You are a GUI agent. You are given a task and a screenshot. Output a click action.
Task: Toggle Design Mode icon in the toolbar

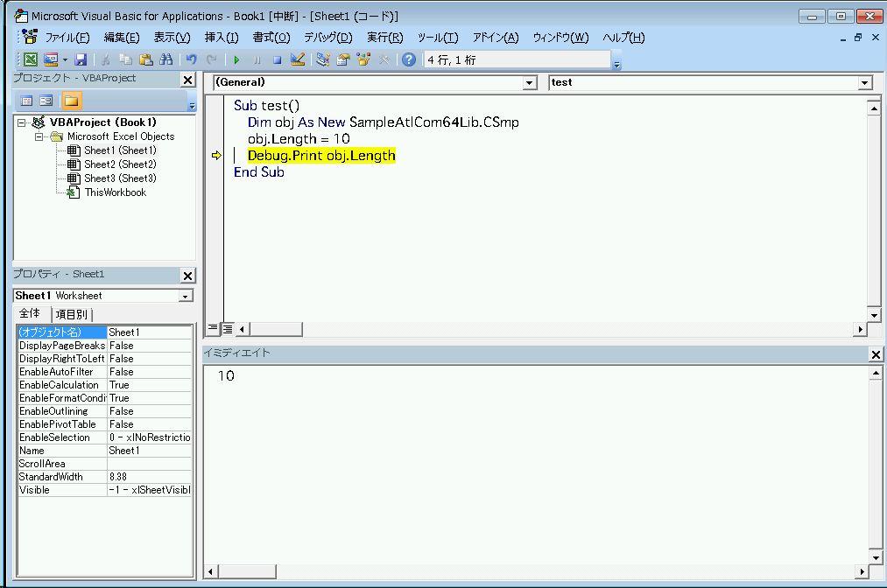click(x=298, y=59)
